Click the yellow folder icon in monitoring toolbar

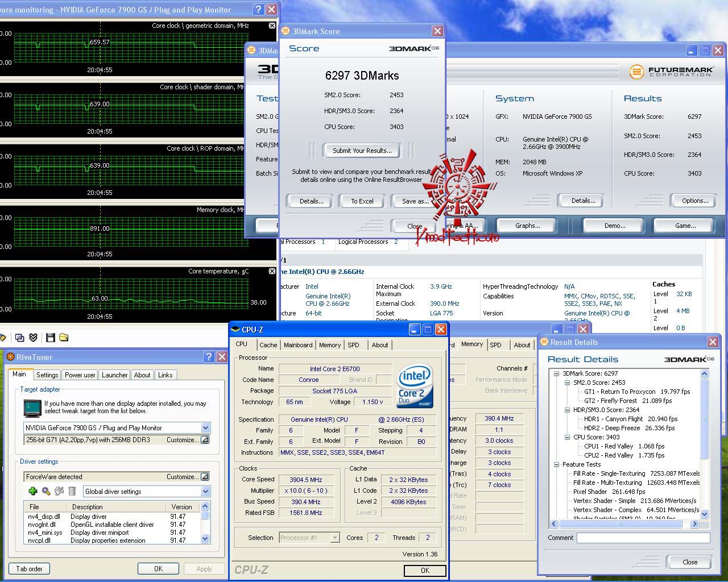click(64, 338)
